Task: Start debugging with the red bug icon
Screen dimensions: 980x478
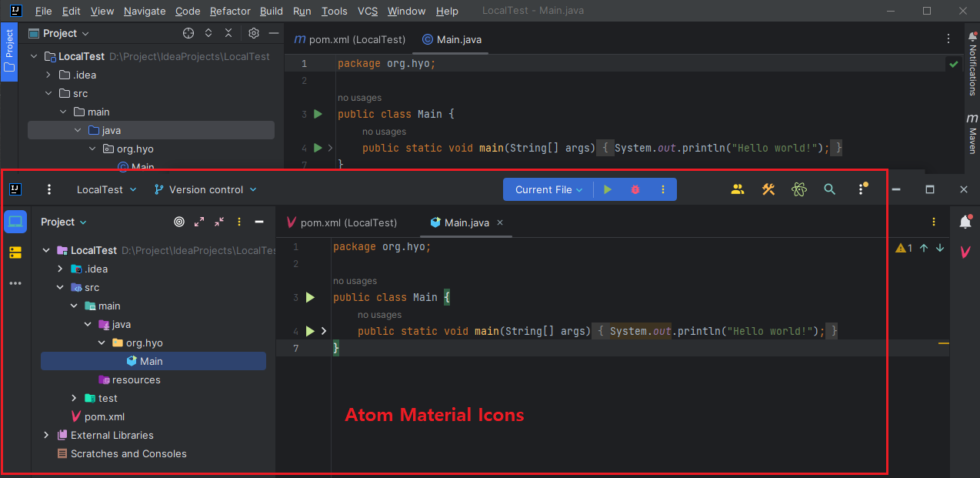Action: pos(635,189)
